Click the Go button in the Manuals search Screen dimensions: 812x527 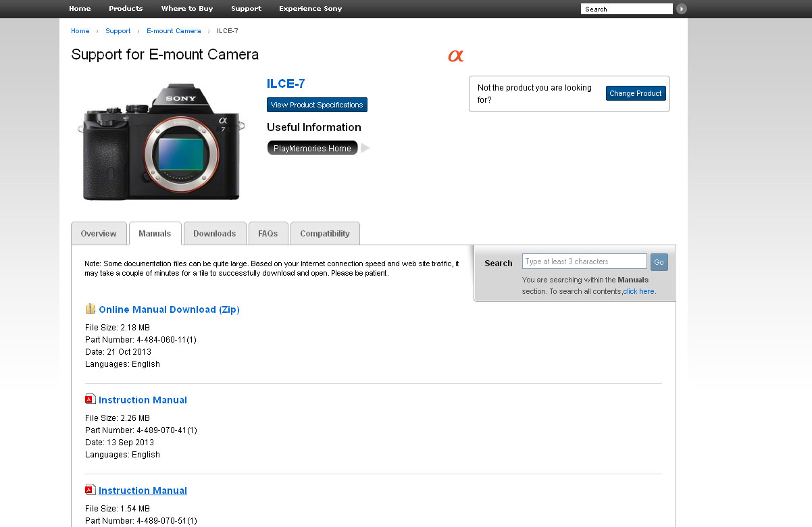(659, 262)
